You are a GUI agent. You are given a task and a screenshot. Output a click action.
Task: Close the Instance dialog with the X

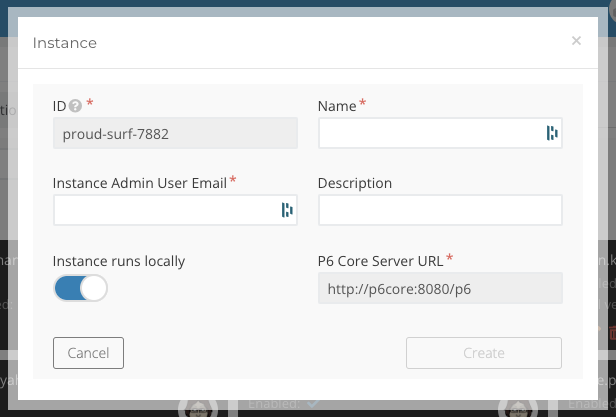[x=576, y=40]
